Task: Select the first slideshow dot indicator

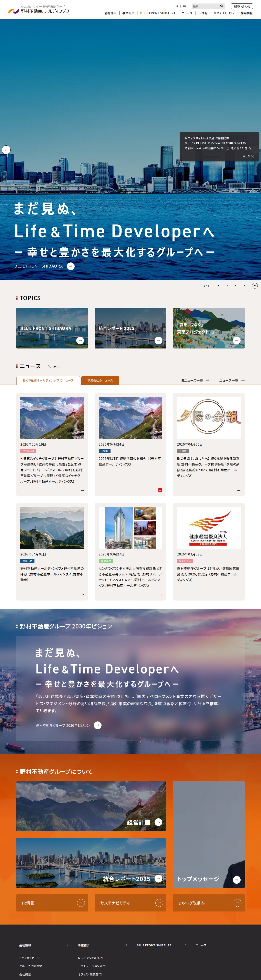Action: pos(218,286)
